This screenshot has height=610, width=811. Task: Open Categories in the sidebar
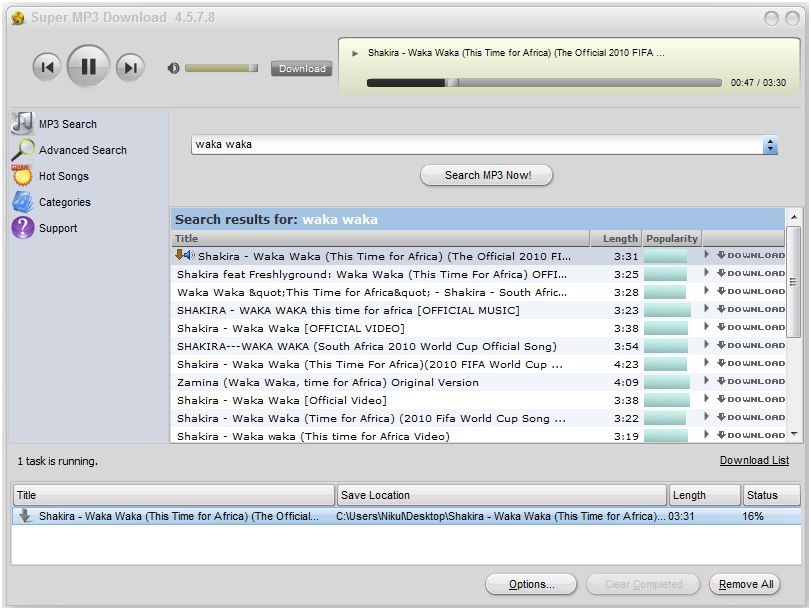click(x=65, y=202)
